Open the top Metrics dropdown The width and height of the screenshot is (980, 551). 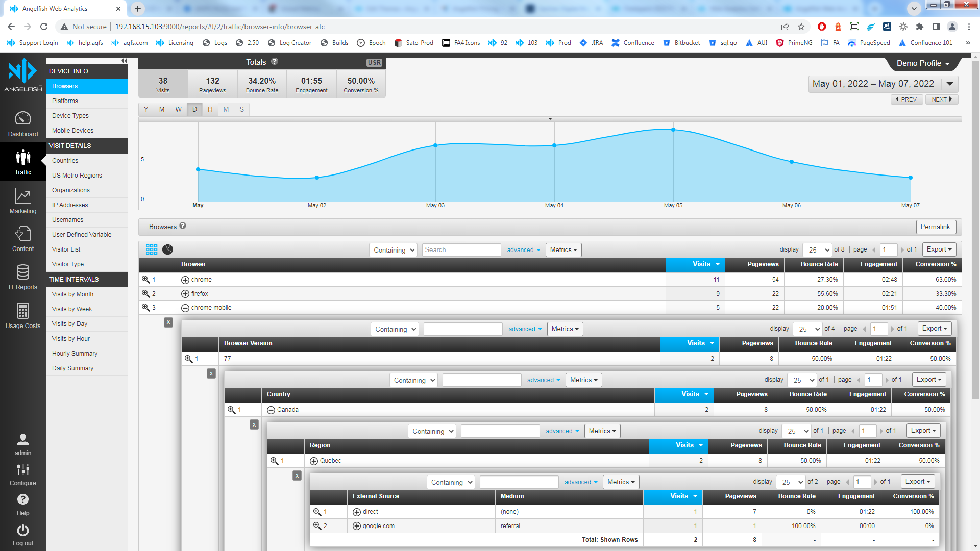point(563,249)
